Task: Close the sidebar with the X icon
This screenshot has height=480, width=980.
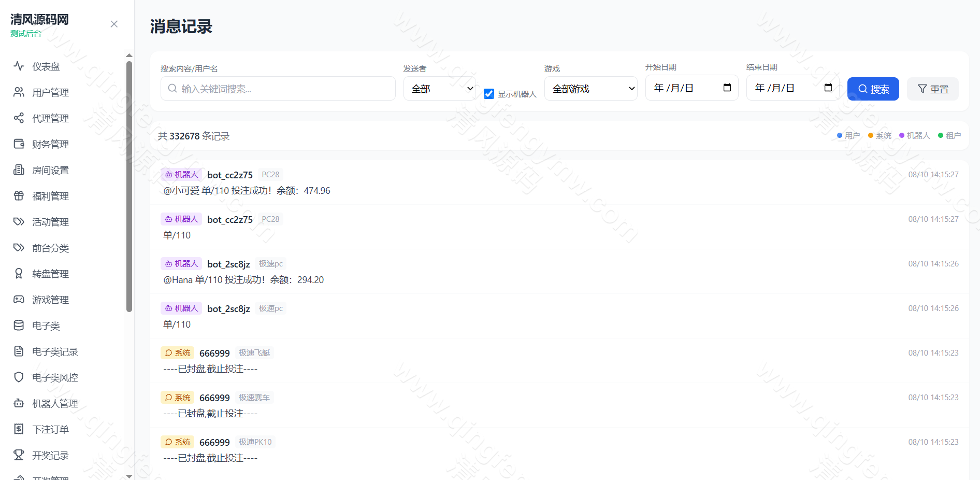Action: [x=114, y=24]
